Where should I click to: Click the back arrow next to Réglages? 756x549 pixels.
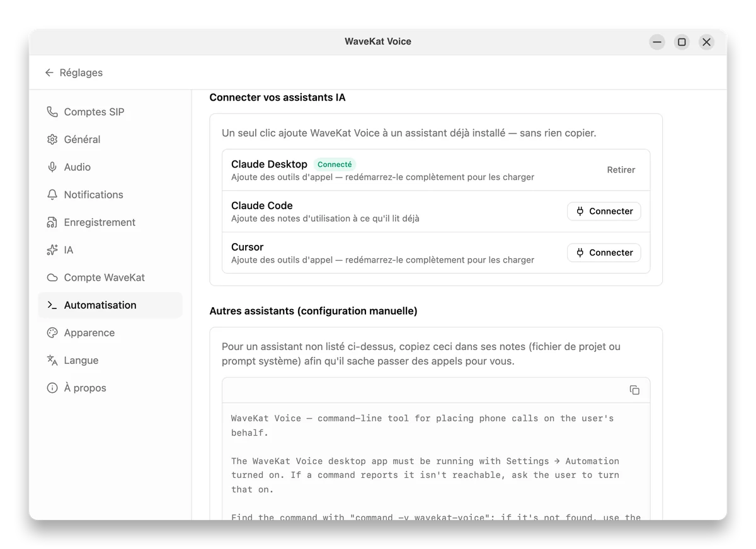49,72
